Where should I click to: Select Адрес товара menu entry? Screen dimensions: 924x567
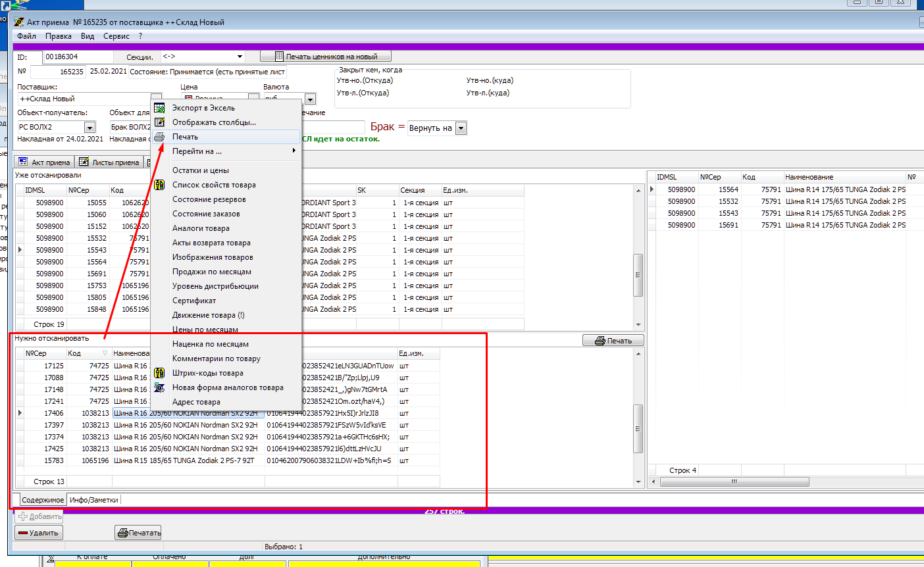pos(226,402)
